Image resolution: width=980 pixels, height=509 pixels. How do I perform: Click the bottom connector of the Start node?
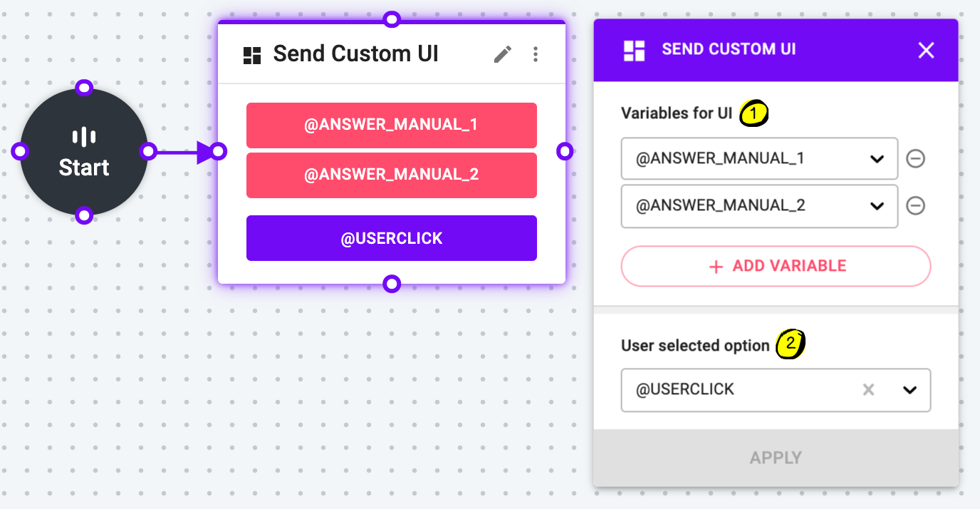(84, 215)
